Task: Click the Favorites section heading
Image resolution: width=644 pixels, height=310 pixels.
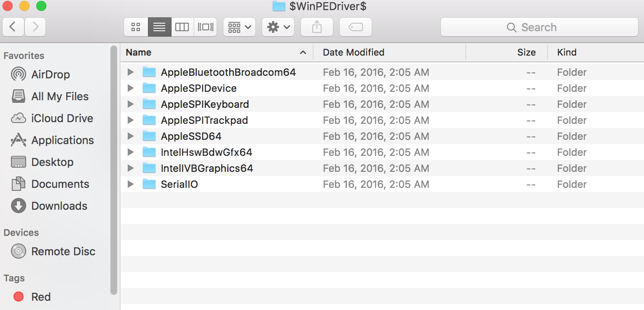Action: pos(24,56)
